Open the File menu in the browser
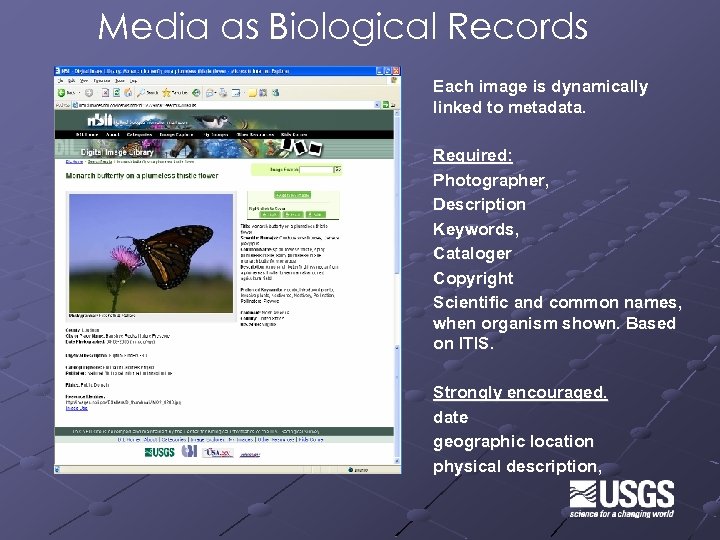Viewport: 720px width, 540px height. 61,81
